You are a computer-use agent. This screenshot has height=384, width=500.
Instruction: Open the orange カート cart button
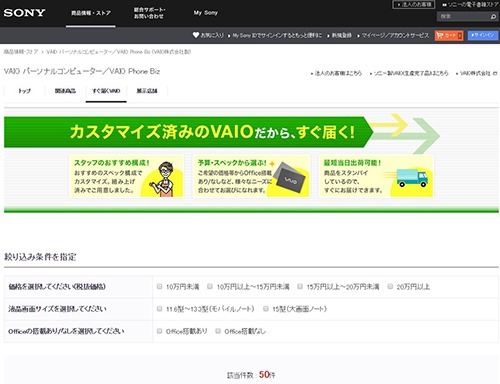(x=449, y=35)
